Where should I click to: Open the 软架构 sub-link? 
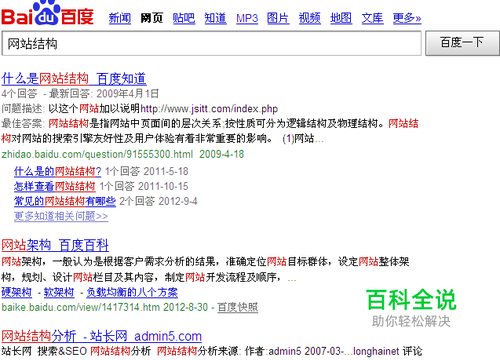pos(59,293)
